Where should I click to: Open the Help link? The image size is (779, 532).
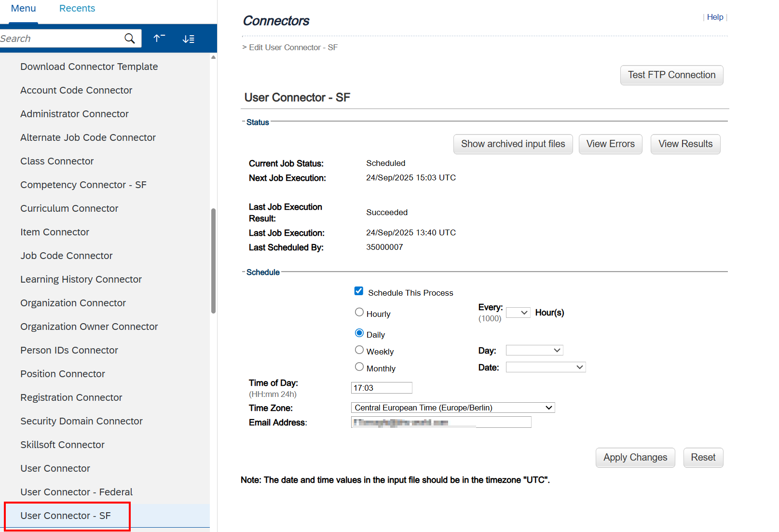[715, 17]
